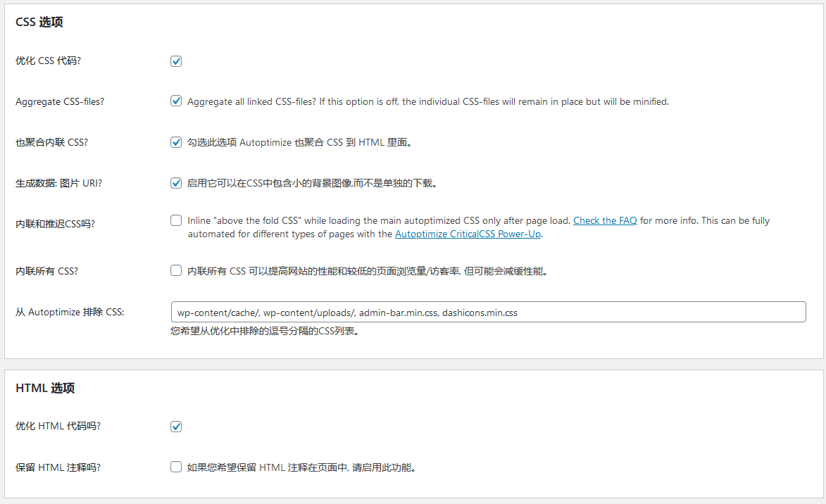Open the "Check the FAQ" link
826x504 pixels.
[604, 220]
